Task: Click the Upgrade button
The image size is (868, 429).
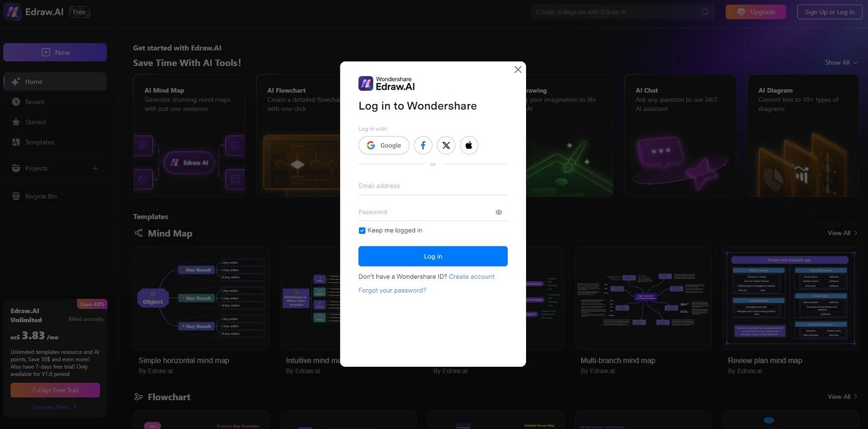Action: (x=756, y=12)
